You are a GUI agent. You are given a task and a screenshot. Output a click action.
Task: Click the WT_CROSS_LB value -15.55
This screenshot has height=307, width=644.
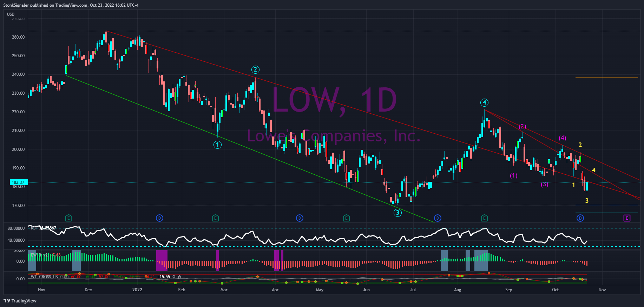click(164, 277)
